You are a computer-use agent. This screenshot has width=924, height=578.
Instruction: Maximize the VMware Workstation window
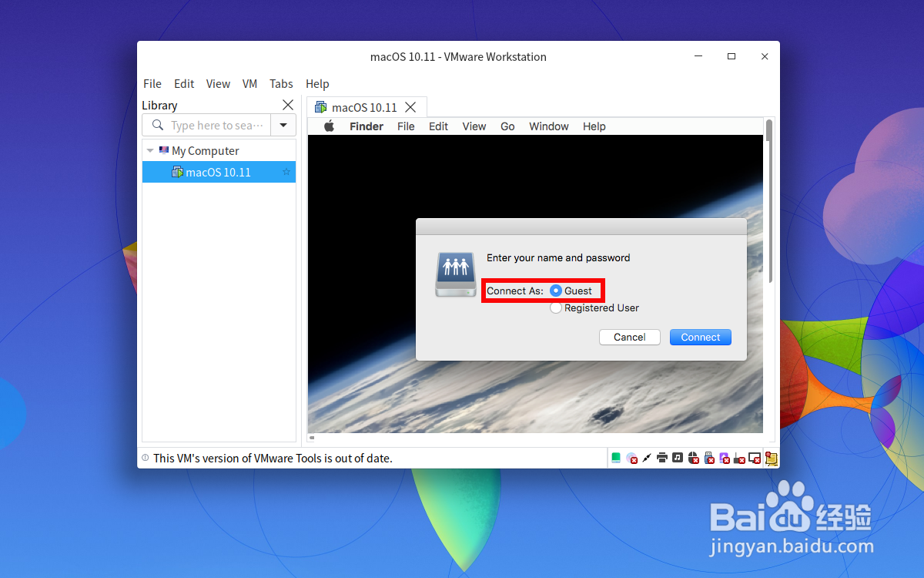coord(731,56)
